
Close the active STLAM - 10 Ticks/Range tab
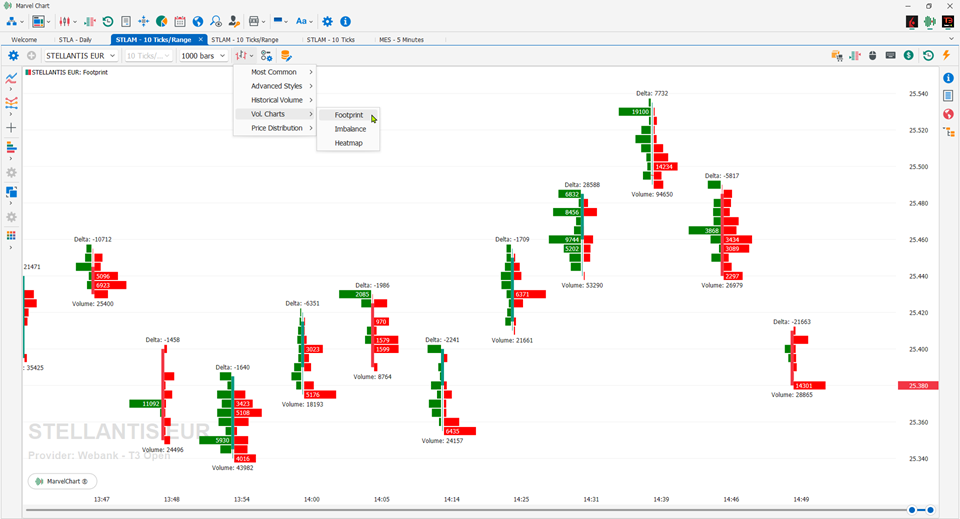pos(200,39)
